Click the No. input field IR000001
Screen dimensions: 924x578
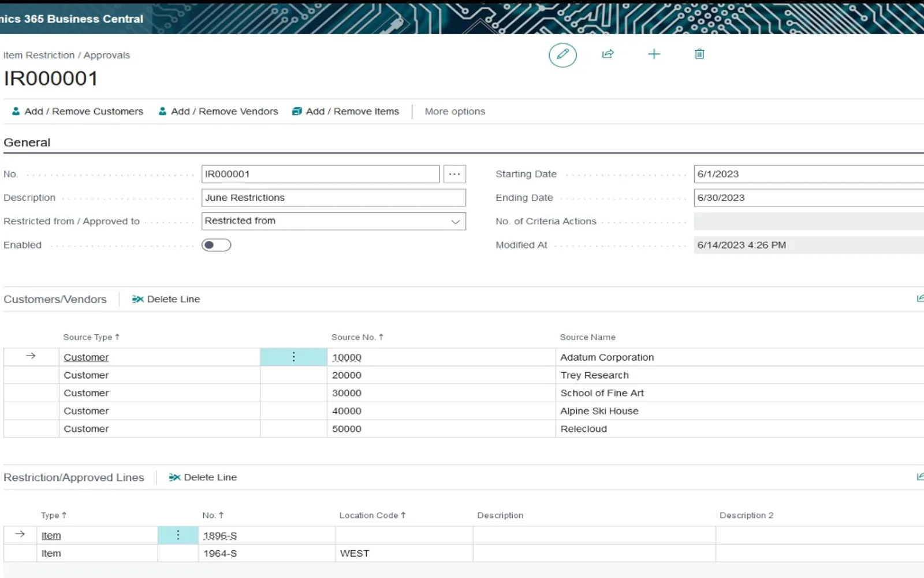click(x=321, y=174)
